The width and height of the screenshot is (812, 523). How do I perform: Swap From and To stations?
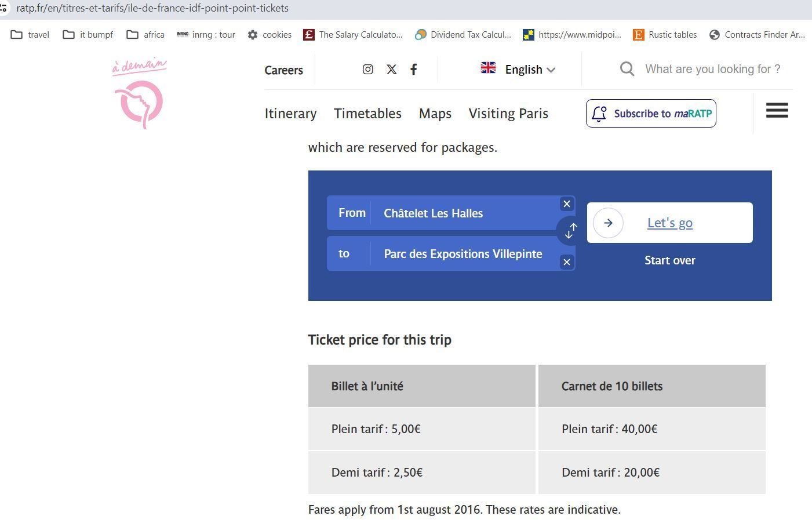(x=571, y=231)
